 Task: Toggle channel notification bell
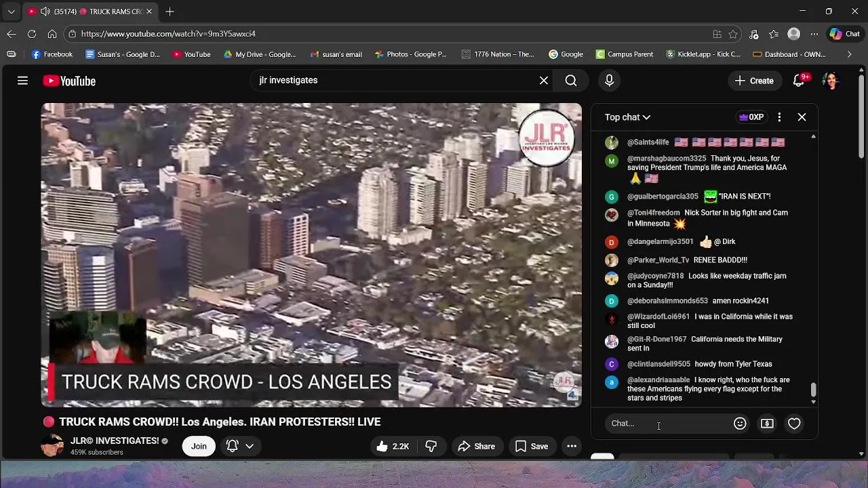(x=233, y=446)
